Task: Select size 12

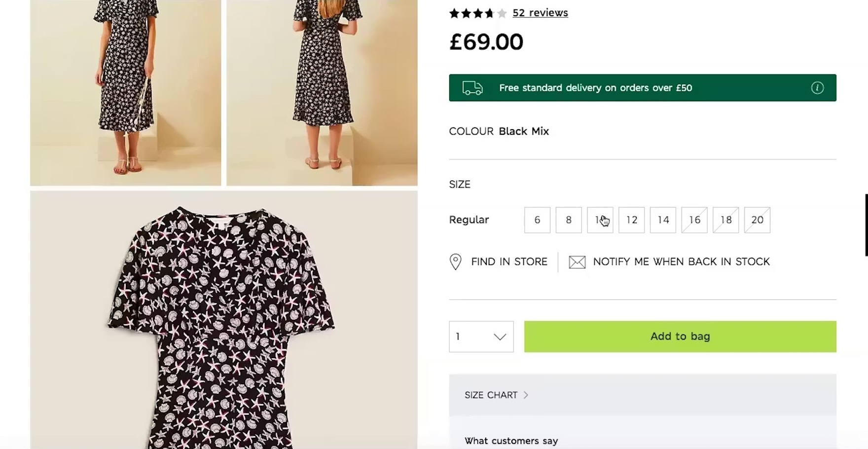Action: tap(631, 220)
